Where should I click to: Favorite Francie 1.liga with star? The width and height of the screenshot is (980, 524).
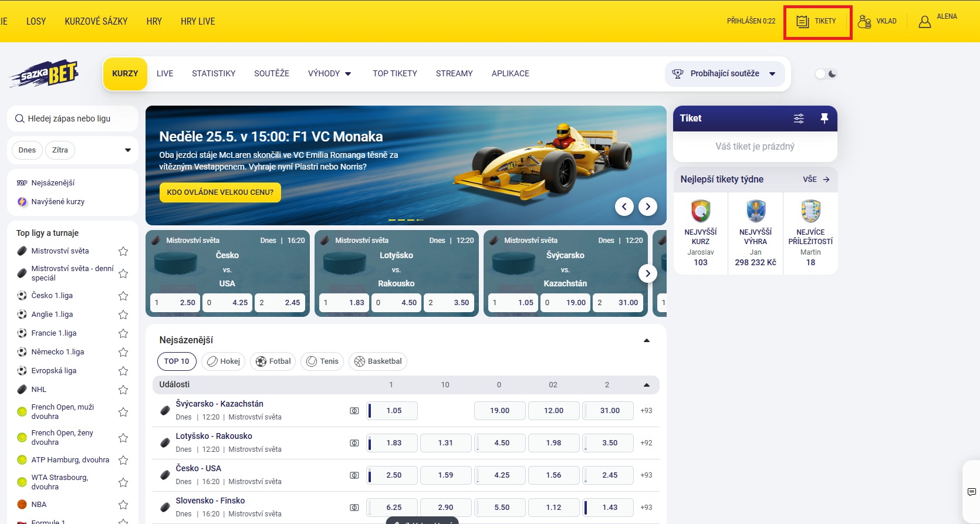(x=123, y=333)
